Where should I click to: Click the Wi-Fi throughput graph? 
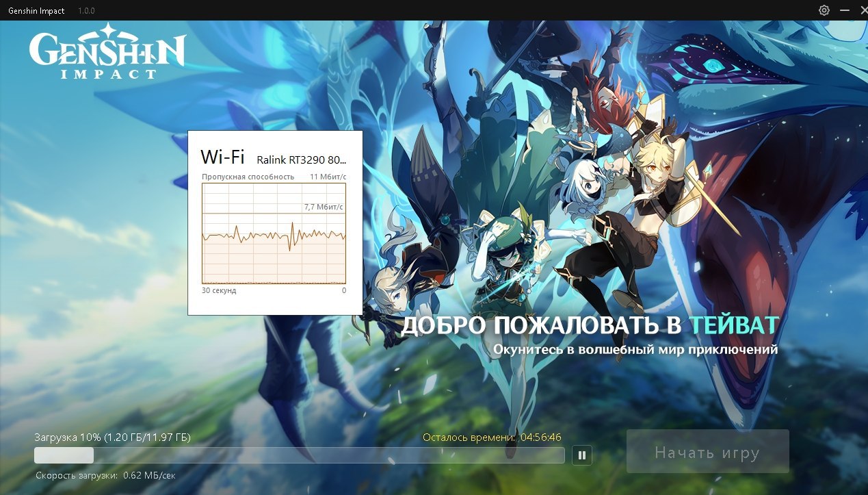click(x=274, y=233)
